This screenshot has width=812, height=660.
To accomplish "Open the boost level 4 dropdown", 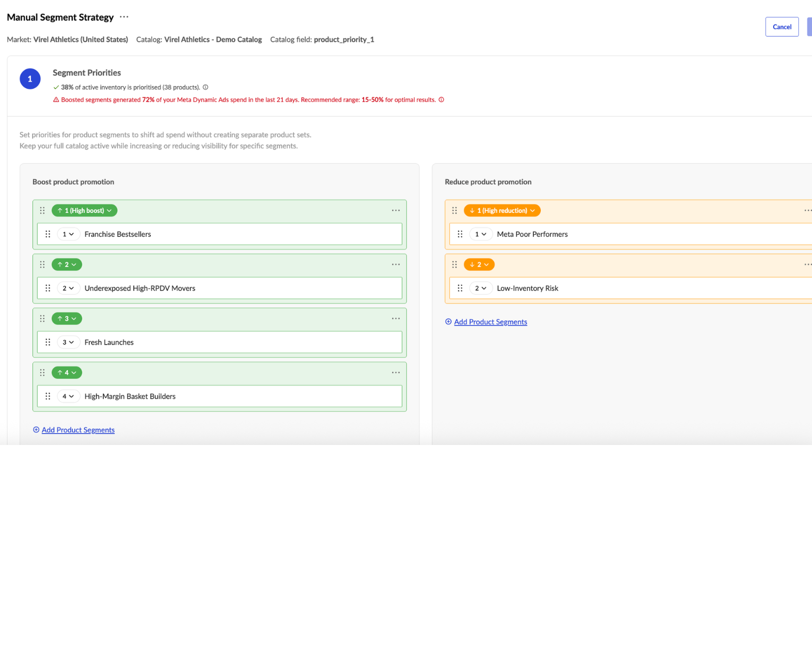I will (67, 373).
